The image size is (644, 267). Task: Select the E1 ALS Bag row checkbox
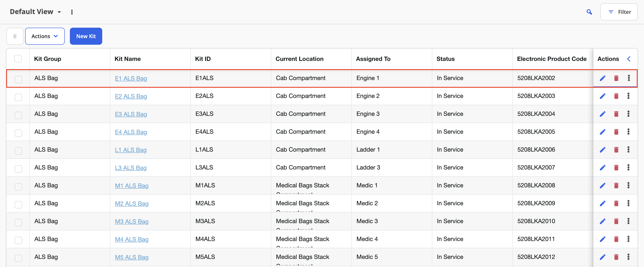coord(18,79)
